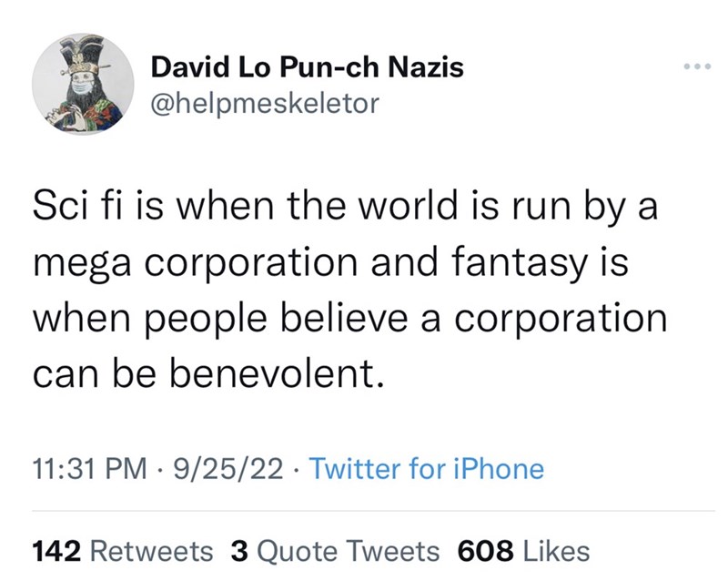728x581 pixels.
Task: Click the separator line below the timestamp
Action: click(364, 507)
